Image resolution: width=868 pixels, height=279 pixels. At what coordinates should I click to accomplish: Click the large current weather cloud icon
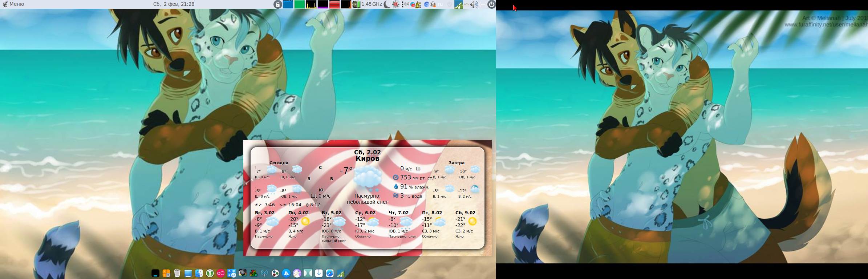point(368,178)
